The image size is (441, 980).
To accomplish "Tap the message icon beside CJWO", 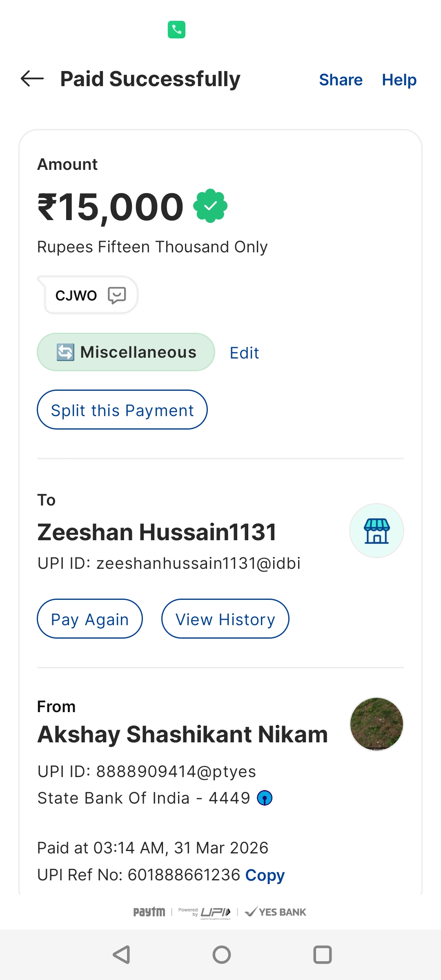I will 117,295.
